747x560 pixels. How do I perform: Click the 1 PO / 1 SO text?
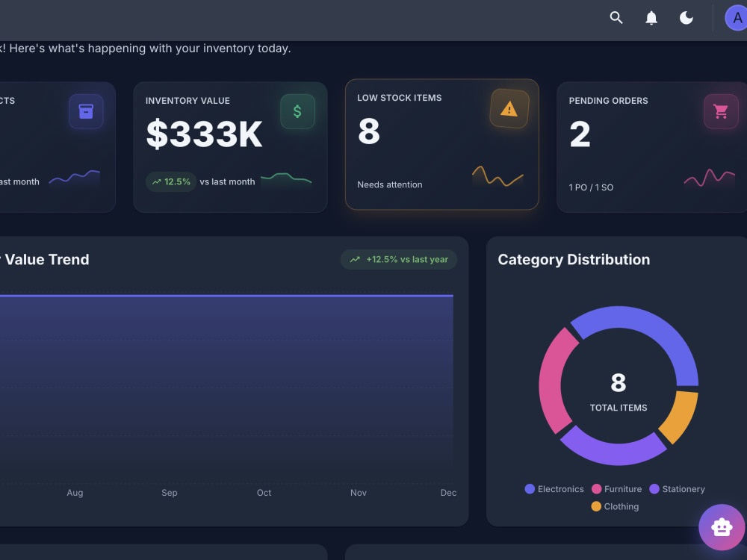591,187
